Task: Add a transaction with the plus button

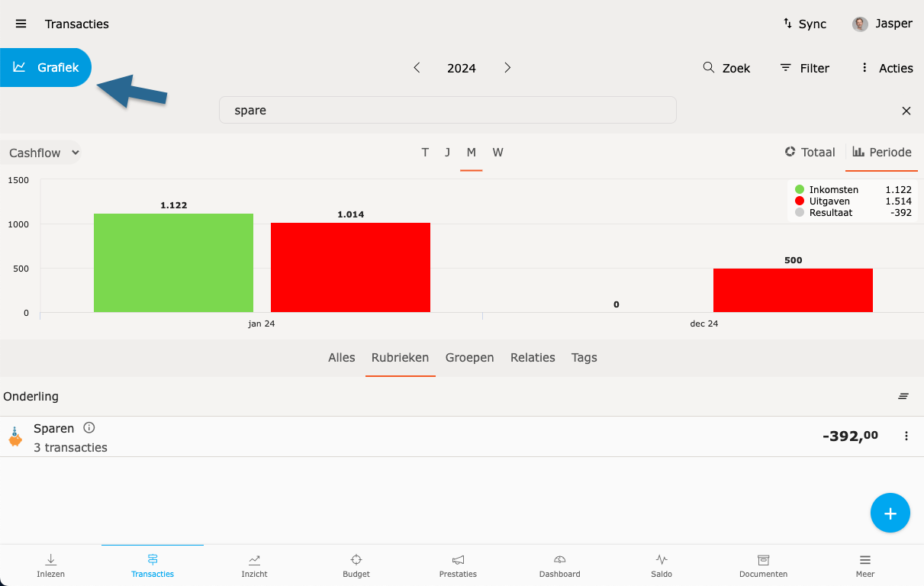Action: 890,513
